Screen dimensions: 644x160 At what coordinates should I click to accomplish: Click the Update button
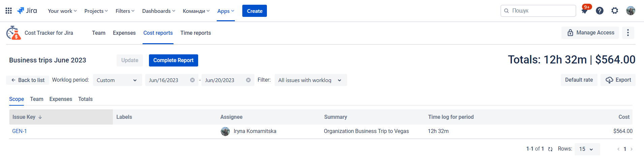point(130,60)
